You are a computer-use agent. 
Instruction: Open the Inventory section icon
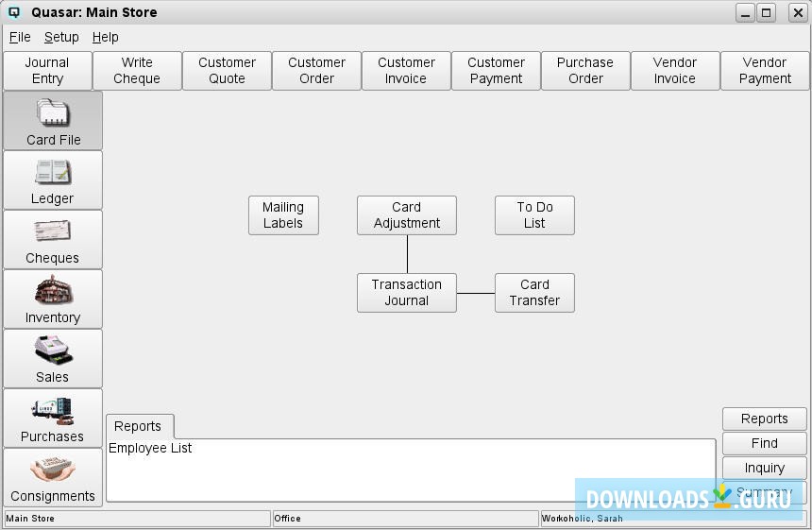(x=53, y=299)
